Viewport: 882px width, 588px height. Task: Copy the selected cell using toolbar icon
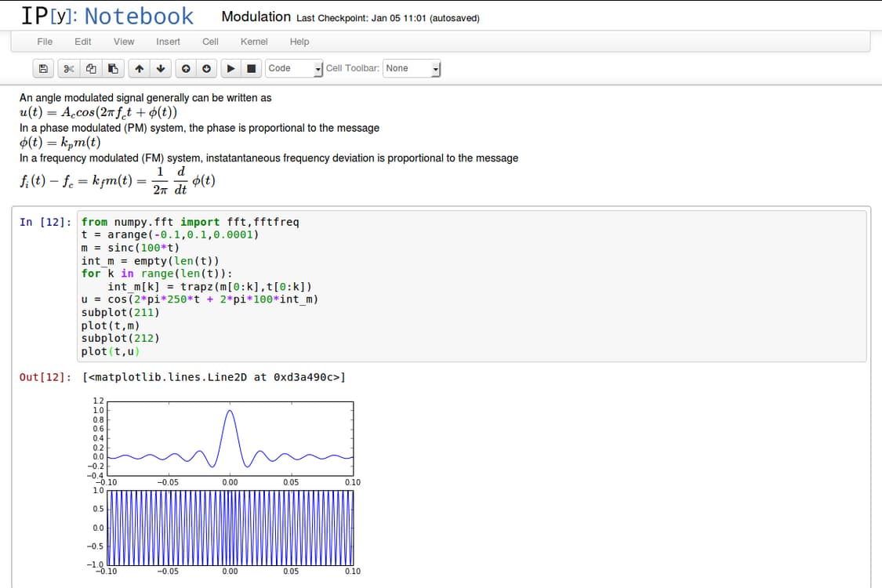tap(89, 68)
